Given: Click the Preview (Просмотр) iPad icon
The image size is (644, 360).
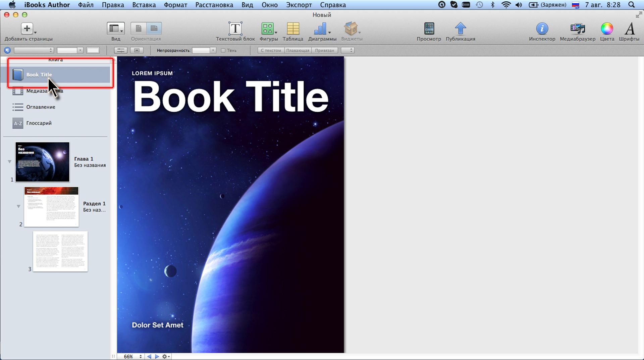Looking at the screenshot, I should coord(429,29).
